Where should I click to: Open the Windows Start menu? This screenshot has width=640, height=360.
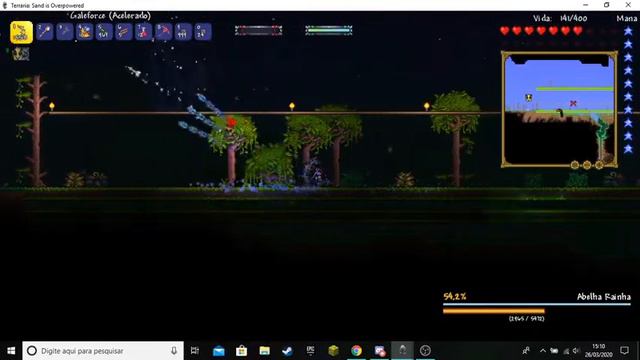pos(11,351)
